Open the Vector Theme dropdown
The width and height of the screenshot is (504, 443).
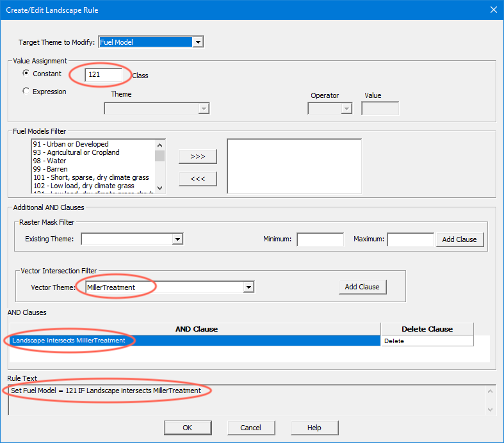tap(248, 287)
